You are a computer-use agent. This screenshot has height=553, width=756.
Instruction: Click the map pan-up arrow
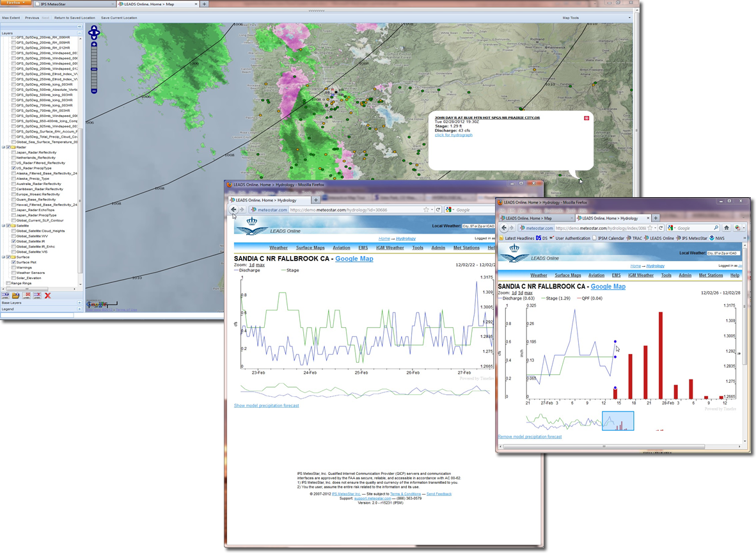pos(94,28)
